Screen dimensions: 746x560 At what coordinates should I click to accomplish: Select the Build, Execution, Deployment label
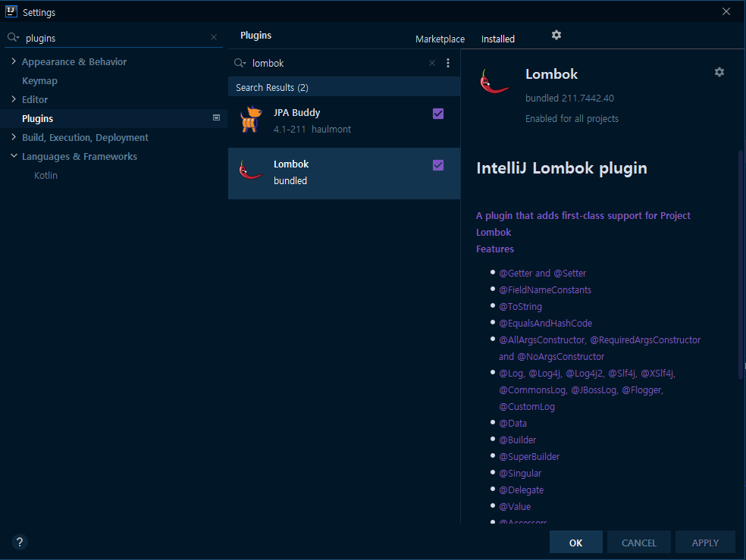(x=85, y=137)
